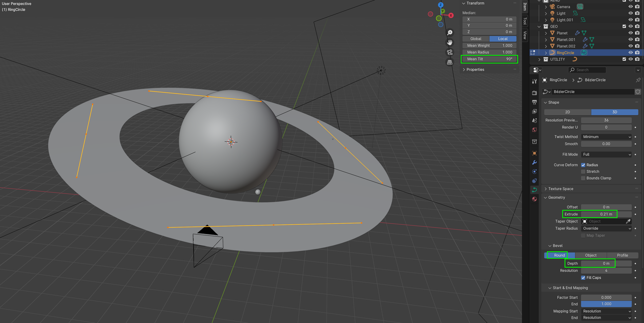The width and height of the screenshot is (644, 323).
Task: Click the zoom view magnifier icon
Action: point(450,33)
